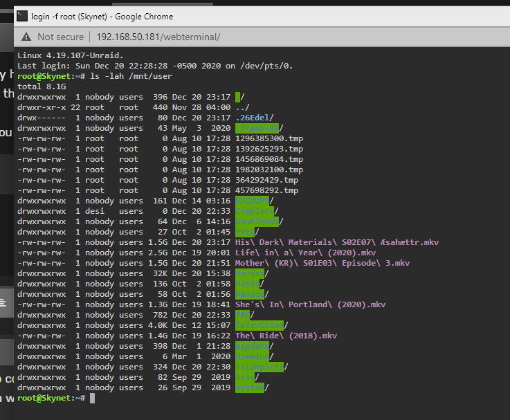This screenshot has height=420, width=510.
Task: Click the isos directory name
Action: pos(245,377)
